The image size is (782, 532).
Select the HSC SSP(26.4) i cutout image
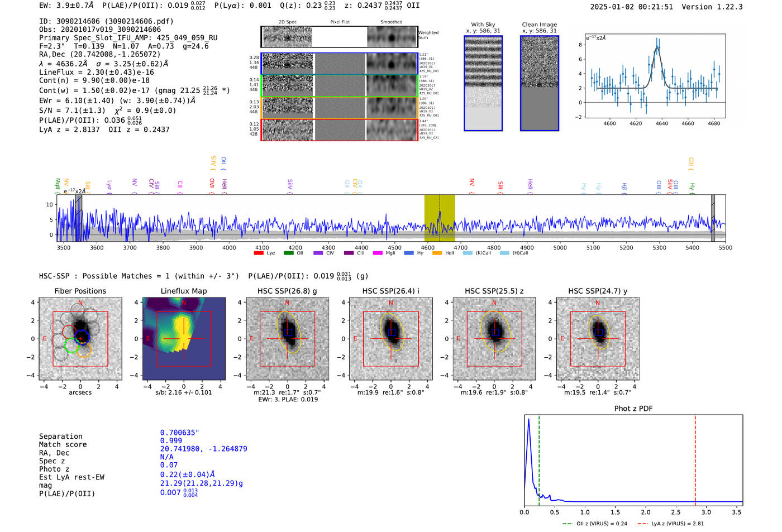(391, 339)
